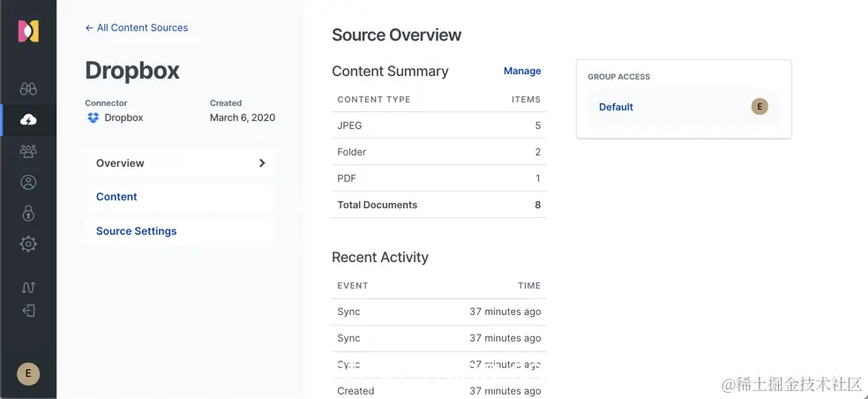Click the JPEG item count 5
The image size is (868, 399).
click(537, 125)
